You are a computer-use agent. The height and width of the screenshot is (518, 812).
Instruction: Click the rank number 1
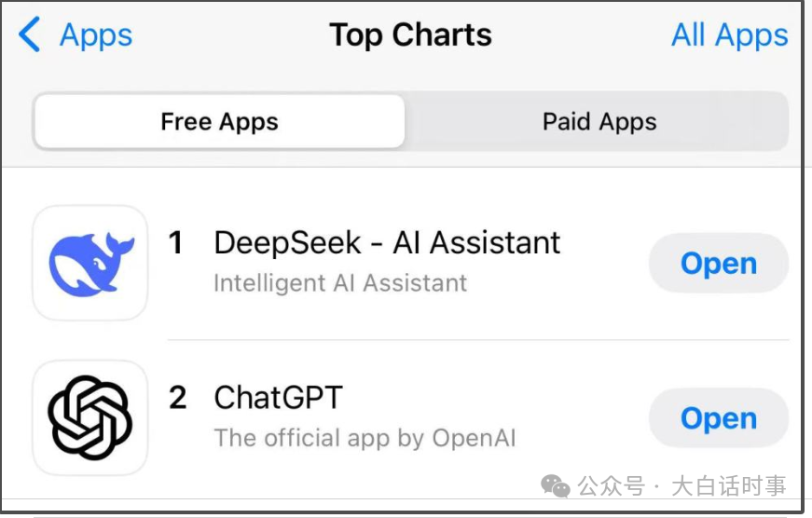(x=175, y=243)
